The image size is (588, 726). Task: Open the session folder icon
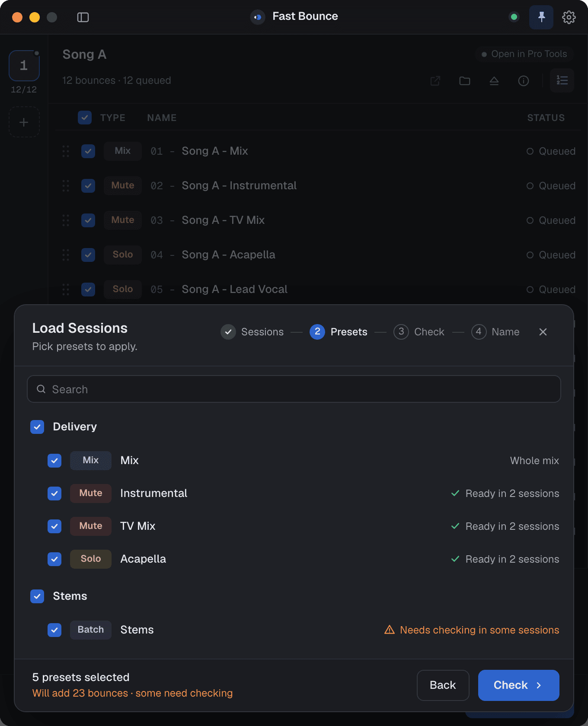465,81
